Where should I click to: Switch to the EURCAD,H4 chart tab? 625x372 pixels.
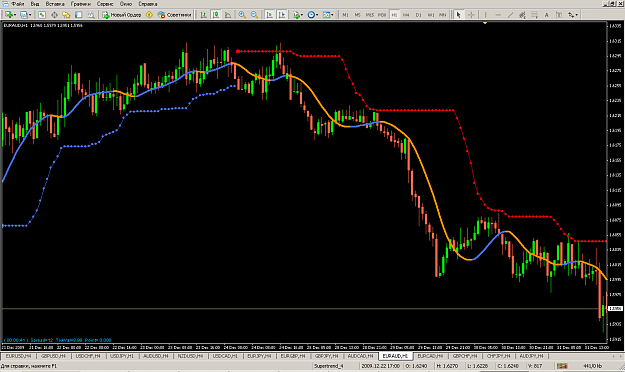coord(430,356)
